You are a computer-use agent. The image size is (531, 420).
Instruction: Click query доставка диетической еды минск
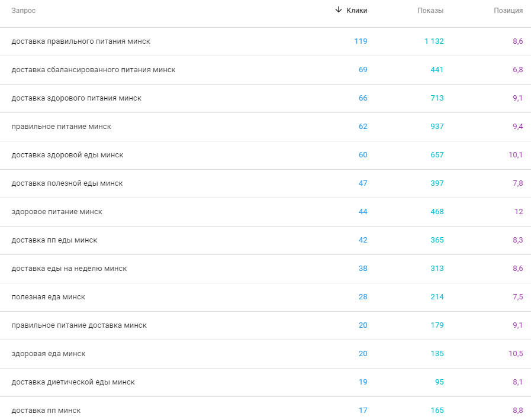pos(73,382)
